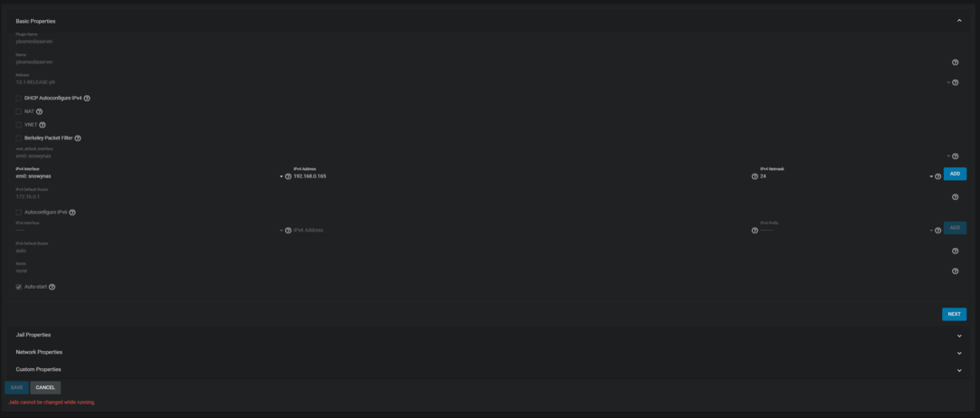980x418 pixels.
Task: Click Auto-start help question icon
Action: (52, 287)
